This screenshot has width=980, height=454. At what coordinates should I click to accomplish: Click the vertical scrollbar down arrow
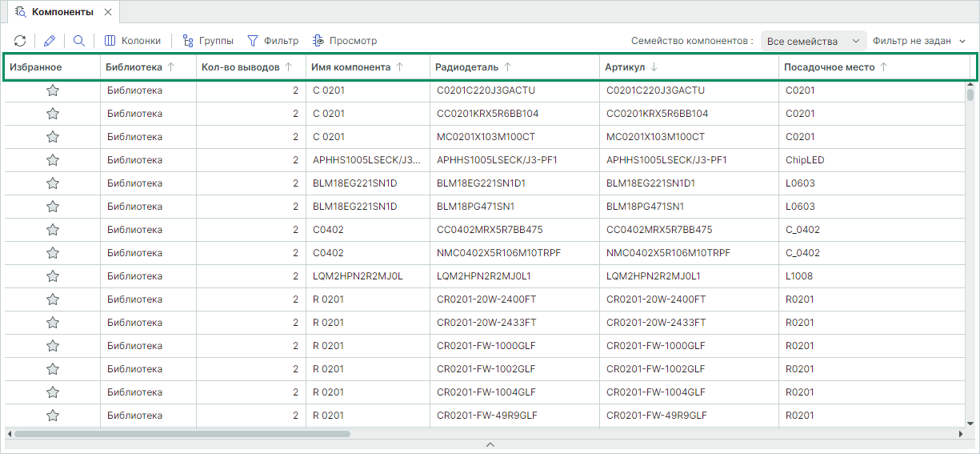(x=970, y=423)
